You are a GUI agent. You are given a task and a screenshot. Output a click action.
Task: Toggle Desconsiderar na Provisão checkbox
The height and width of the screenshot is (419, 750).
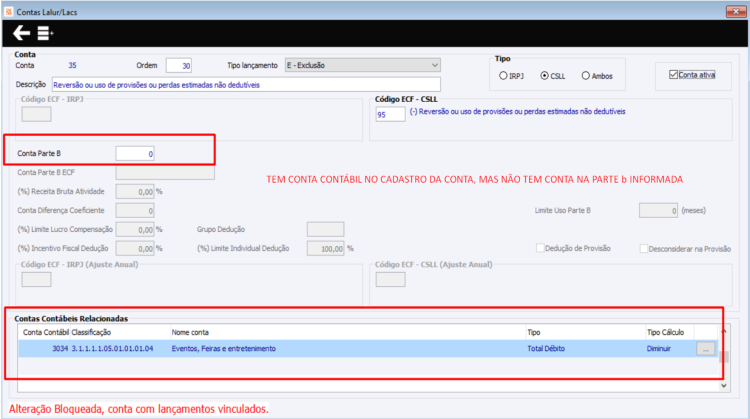pos(644,249)
